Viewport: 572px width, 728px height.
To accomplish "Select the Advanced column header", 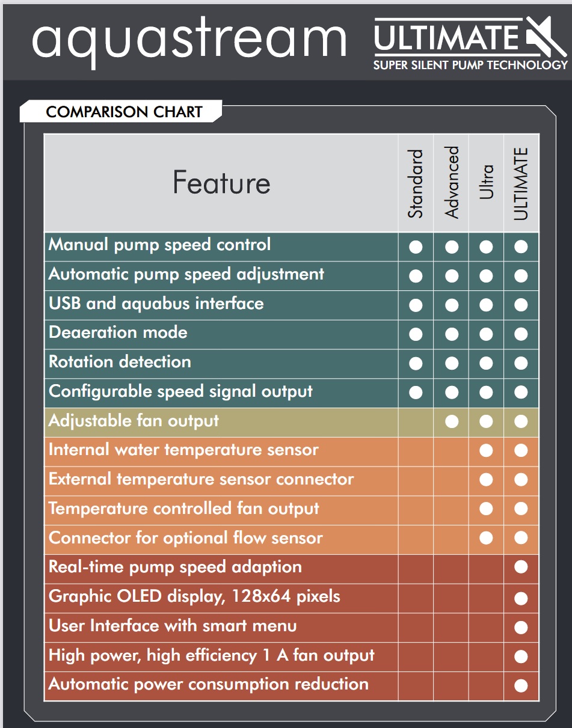I will click(452, 182).
